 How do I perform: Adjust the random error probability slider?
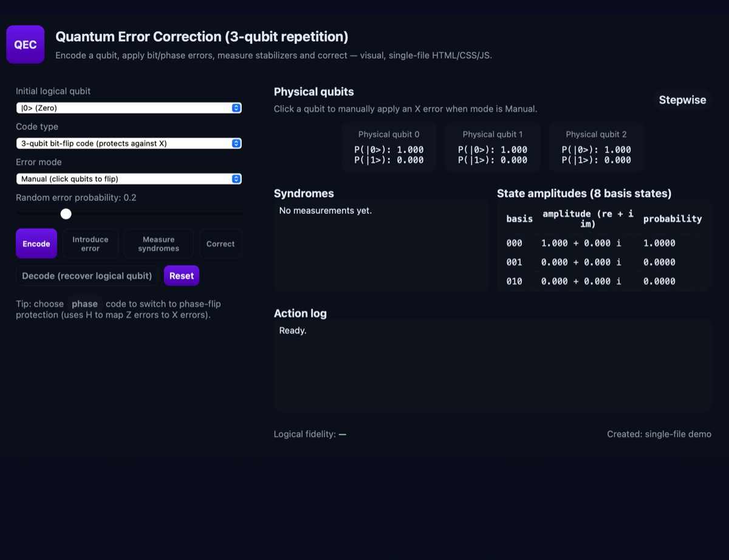[x=66, y=214]
